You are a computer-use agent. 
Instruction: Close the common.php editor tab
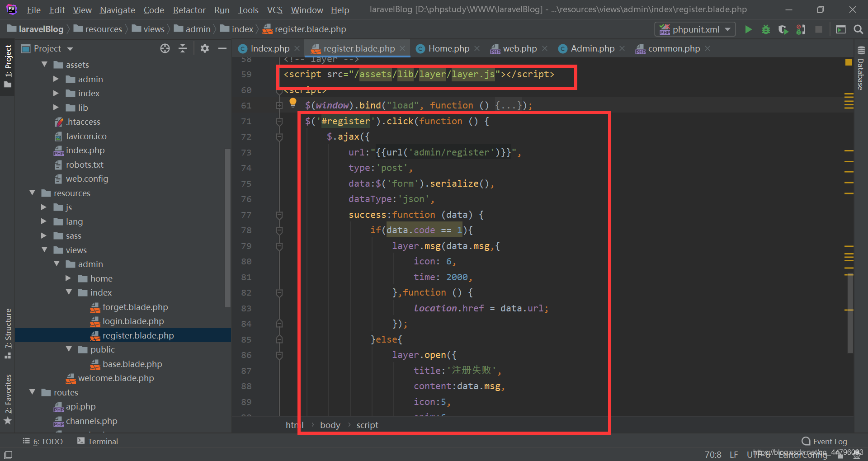click(708, 48)
